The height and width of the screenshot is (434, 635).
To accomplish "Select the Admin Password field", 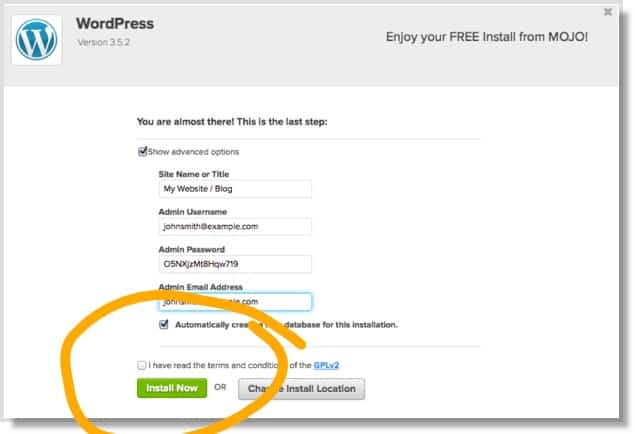I will tap(235, 264).
